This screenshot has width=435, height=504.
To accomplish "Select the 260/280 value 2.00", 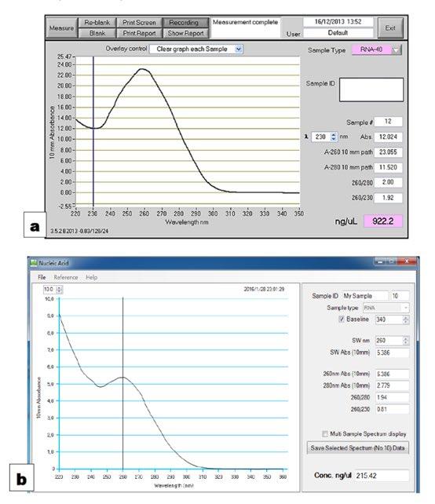I will click(x=388, y=182).
